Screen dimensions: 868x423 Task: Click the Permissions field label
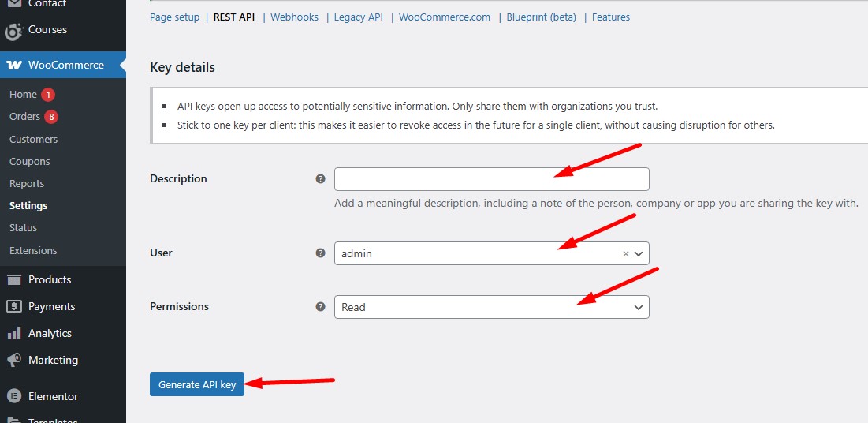(x=180, y=306)
